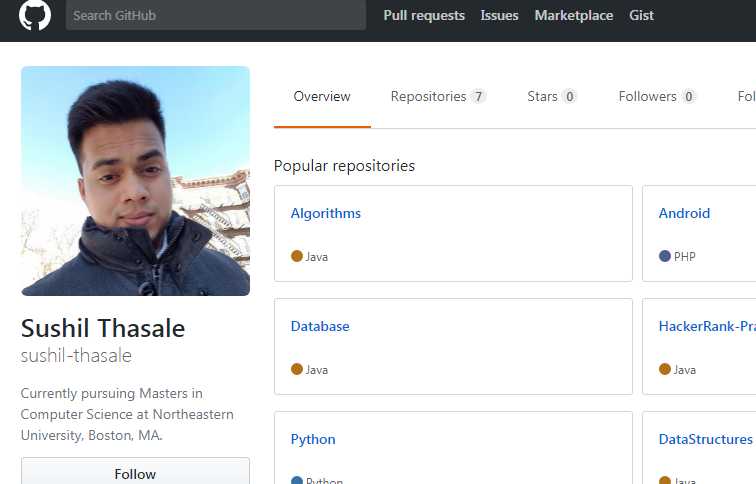This screenshot has height=484, width=756.
Task: Click Sushil Thasale's profile photo
Action: tap(135, 181)
